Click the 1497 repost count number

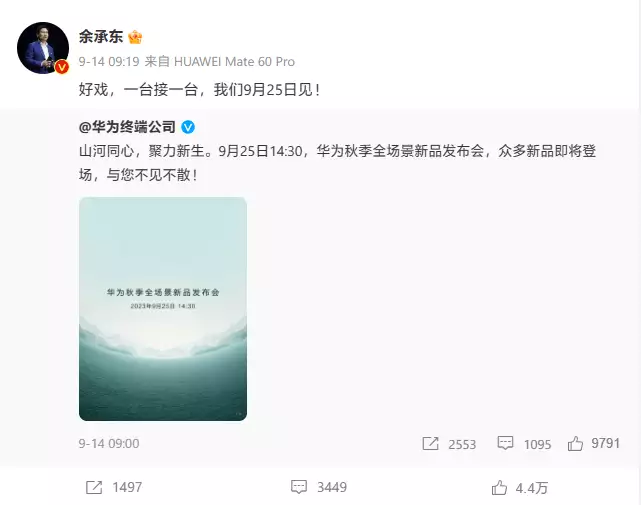click(127, 487)
